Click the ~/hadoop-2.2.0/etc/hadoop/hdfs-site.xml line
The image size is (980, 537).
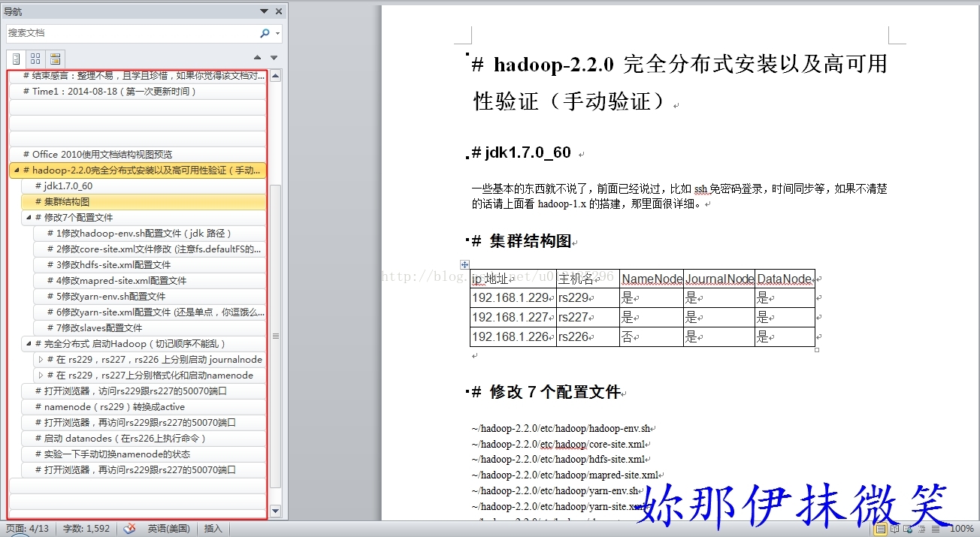click(x=558, y=459)
